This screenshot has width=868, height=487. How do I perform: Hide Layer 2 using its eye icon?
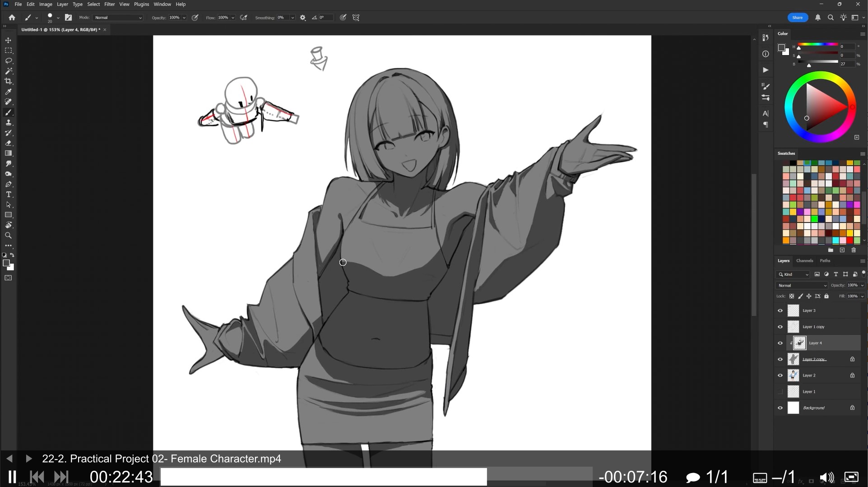click(780, 376)
